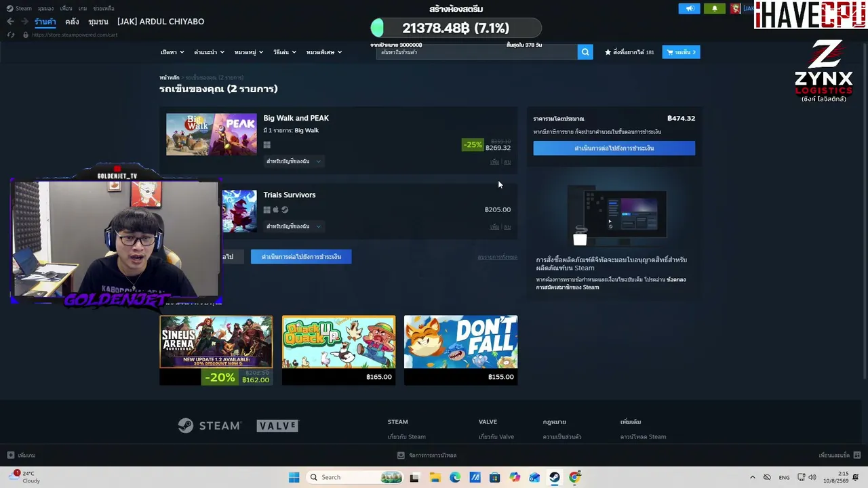Open the Windows Start menu
This screenshot has width=868, height=488.
294,477
